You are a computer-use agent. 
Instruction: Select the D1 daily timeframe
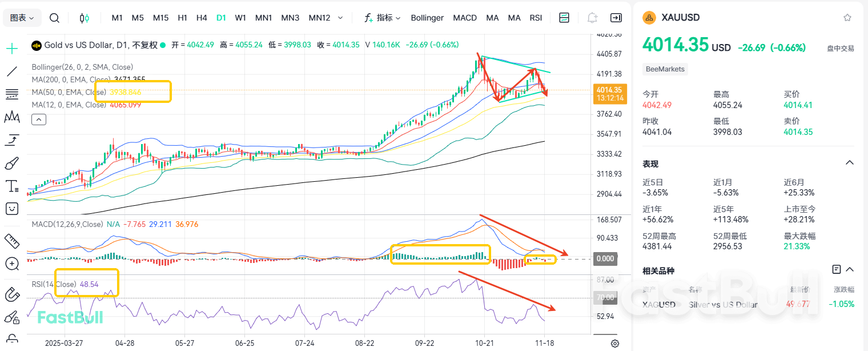point(221,17)
